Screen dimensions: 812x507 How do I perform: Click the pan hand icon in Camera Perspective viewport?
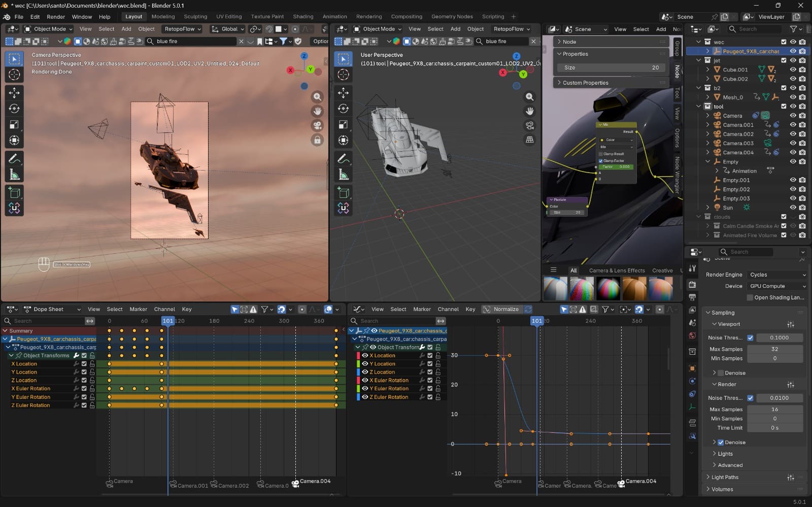tap(317, 111)
